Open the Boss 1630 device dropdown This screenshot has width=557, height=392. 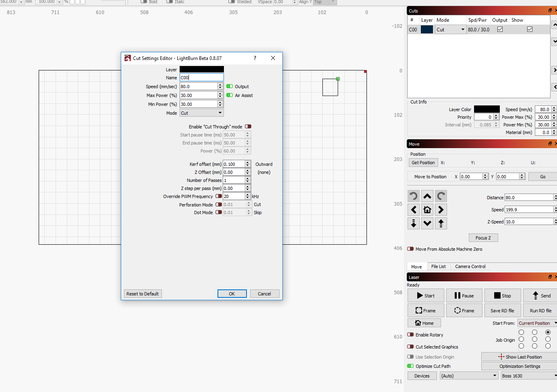tap(529, 376)
